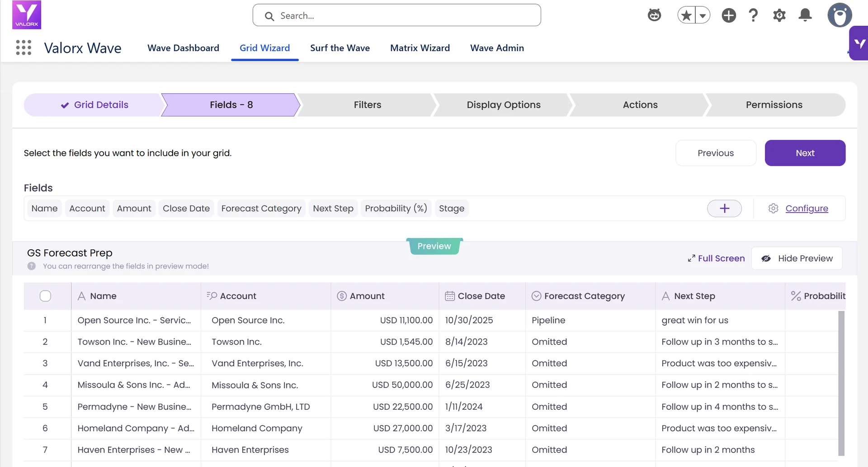Image resolution: width=868 pixels, height=467 pixels.
Task: Open the Matrix Wizard tab
Action: pos(420,48)
